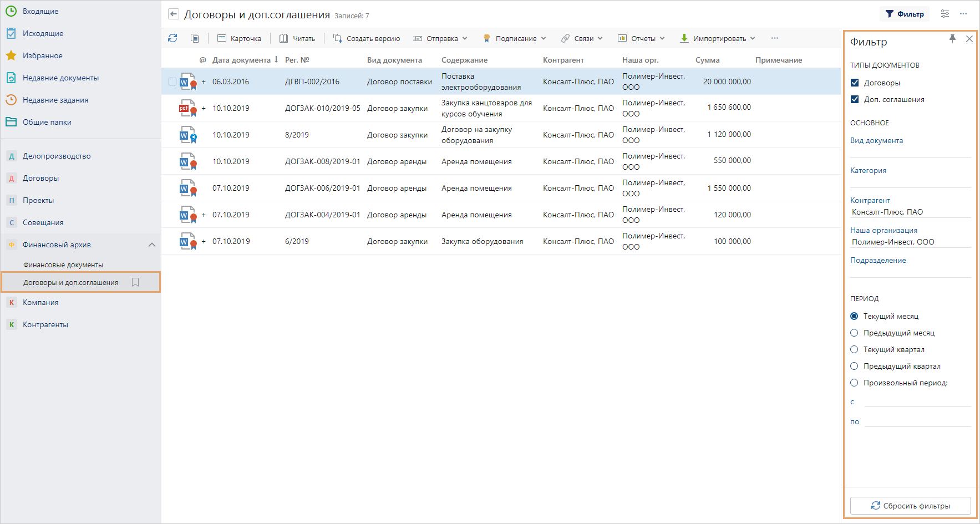This screenshot has width=980, height=524.
Task: Uncheck the Доп. соглашения checkbox
Action: [855, 99]
